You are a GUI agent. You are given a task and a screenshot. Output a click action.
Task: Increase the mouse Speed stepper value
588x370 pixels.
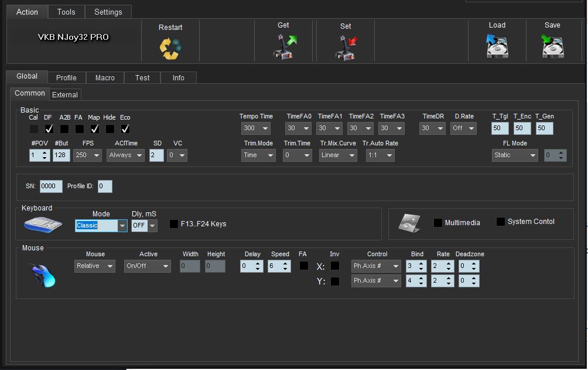click(x=286, y=263)
